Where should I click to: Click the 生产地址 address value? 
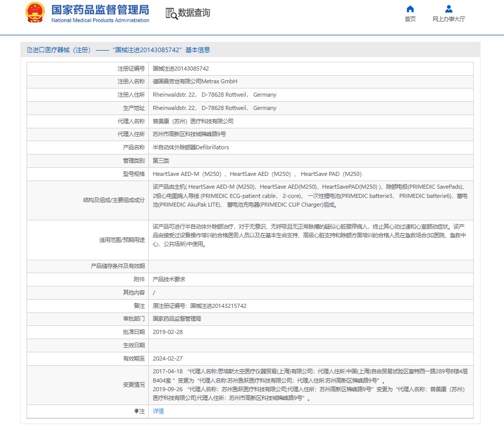[214, 108]
